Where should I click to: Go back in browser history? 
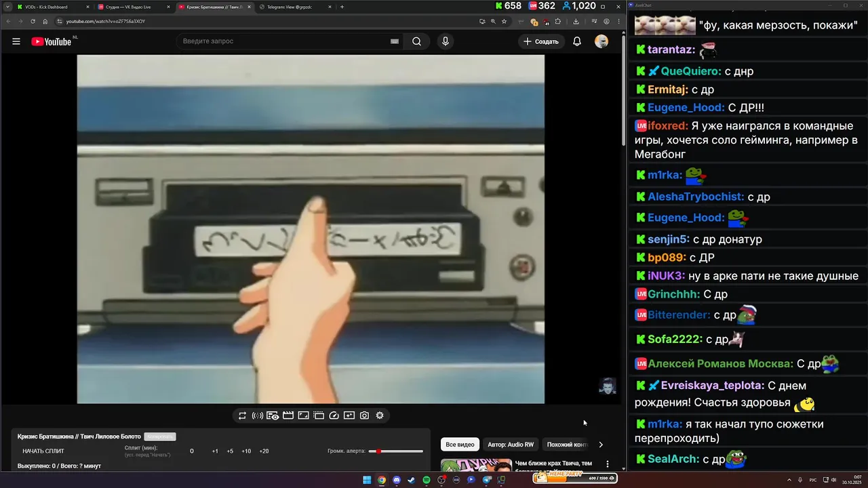(8, 21)
